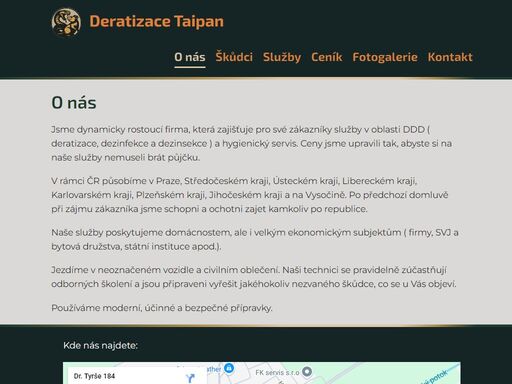Click the FK servis s.r.o label on map

pos(277,373)
